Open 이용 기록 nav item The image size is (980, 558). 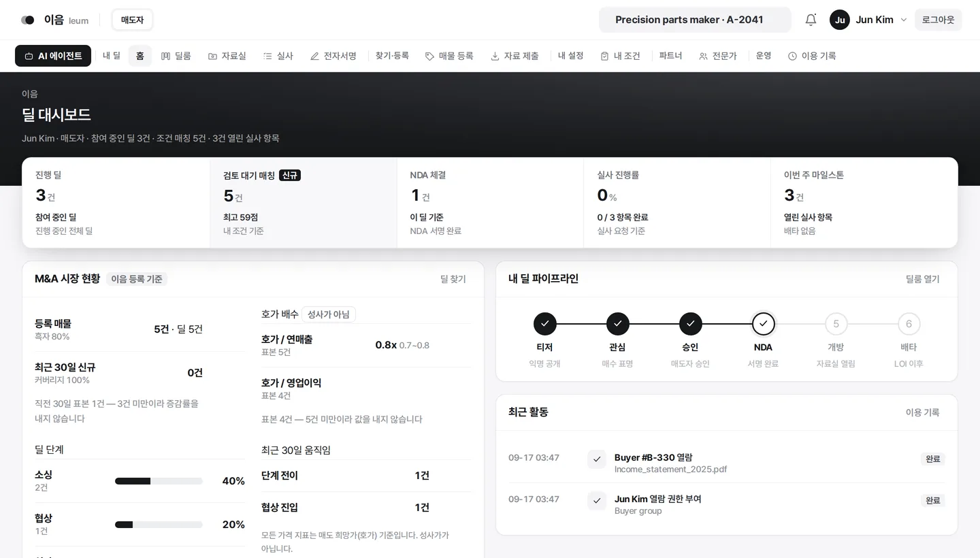coord(812,56)
